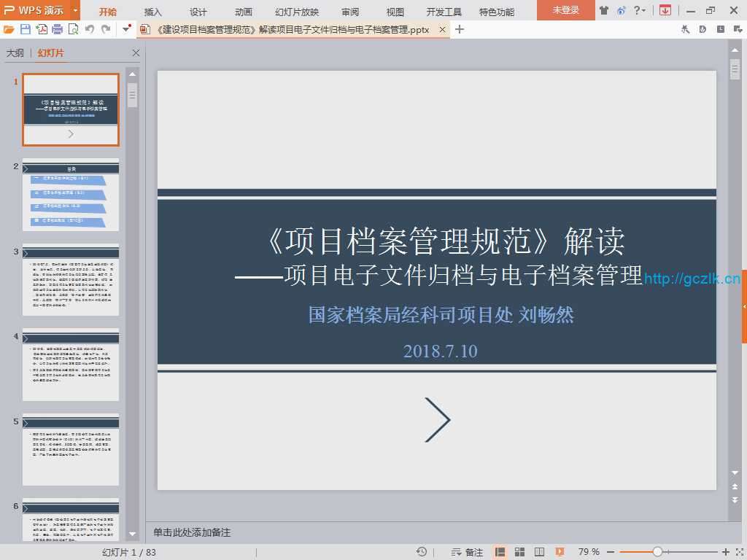Toggle normal view in status bar
Image resolution: width=747 pixels, height=560 pixels.
click(500, 552)
